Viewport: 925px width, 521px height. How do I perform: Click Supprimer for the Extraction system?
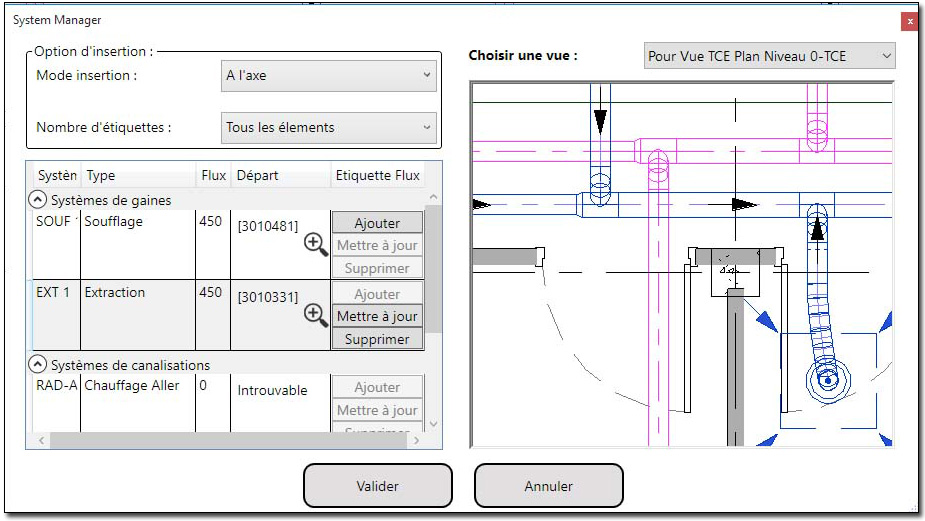point(377,339)
